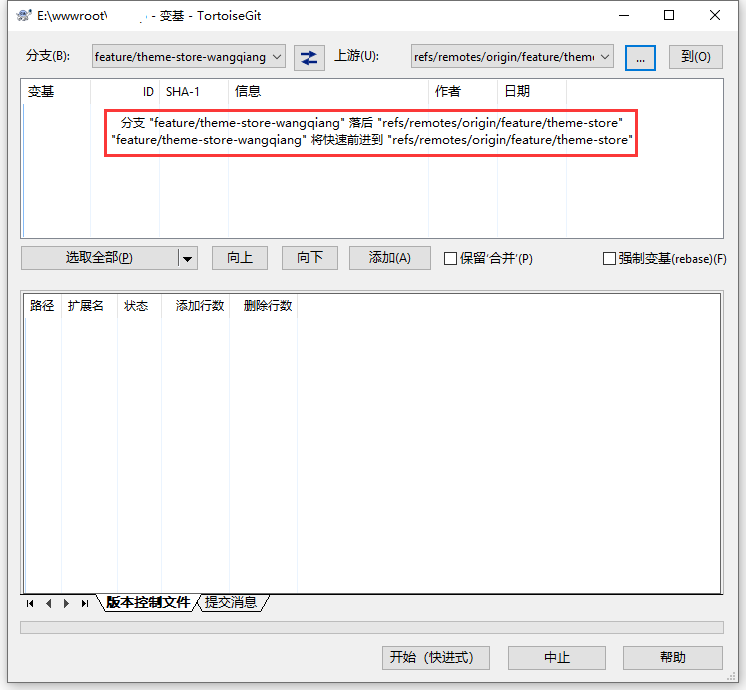Click the TortoiseGit title bar icon
This screenshot has width=746, height=690.
[24, 16]
